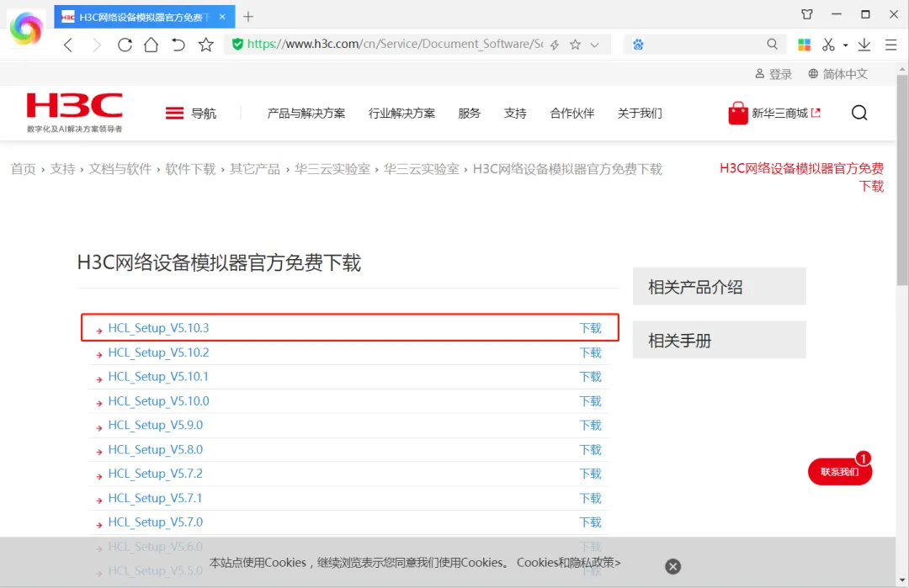
Task: Download HCL_Setup_V5.9.0 via 下载
Action: [590, 425]
